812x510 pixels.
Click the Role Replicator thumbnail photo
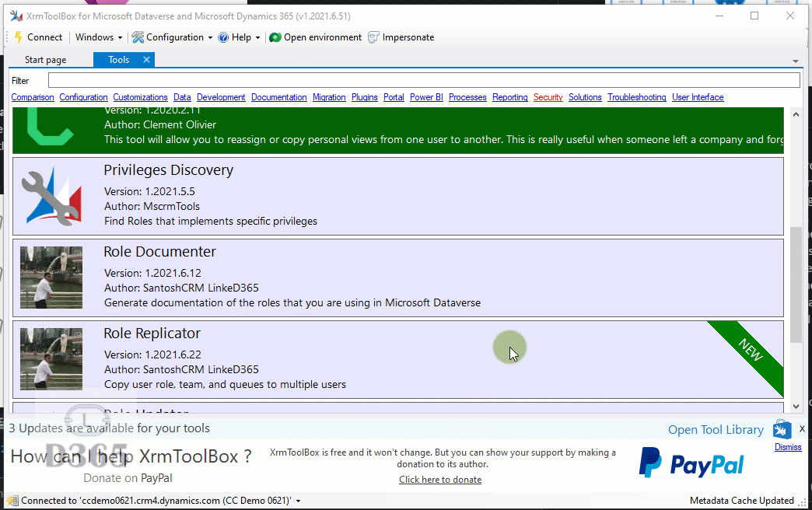[51, 359]
